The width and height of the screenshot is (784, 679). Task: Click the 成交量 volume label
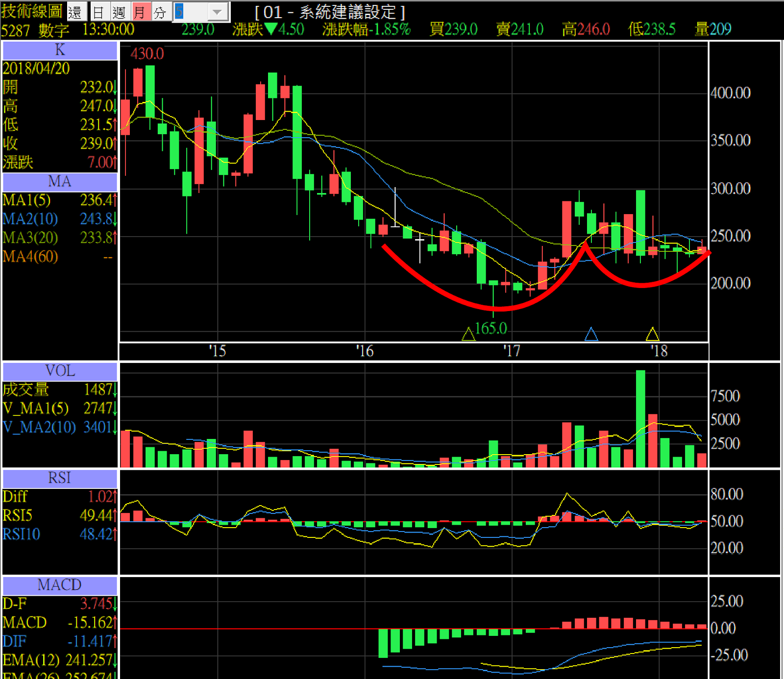(26, 390)
